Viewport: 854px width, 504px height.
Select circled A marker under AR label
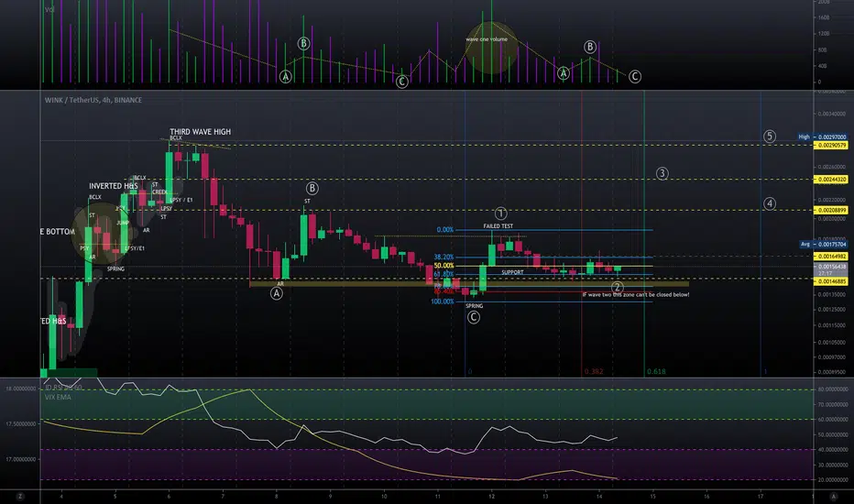[276, 293]
